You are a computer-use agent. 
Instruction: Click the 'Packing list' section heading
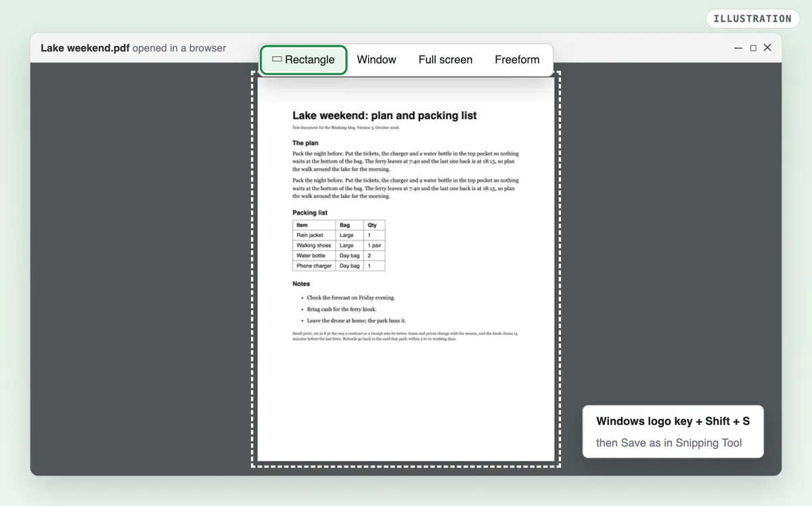click(310, 212)
